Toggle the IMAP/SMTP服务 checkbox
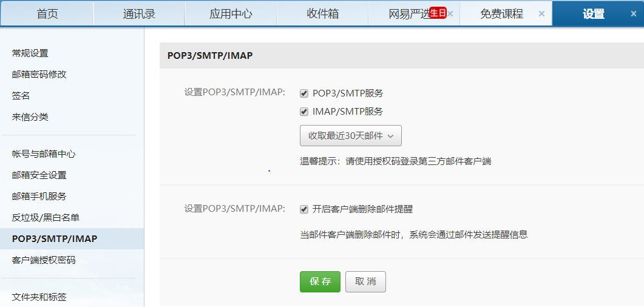 (x=304, y=111)
